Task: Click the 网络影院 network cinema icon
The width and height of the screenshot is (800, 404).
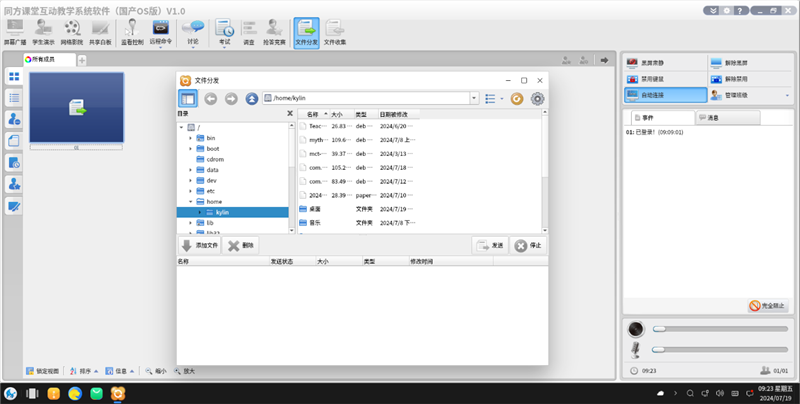Action: [x=72, y=32]
